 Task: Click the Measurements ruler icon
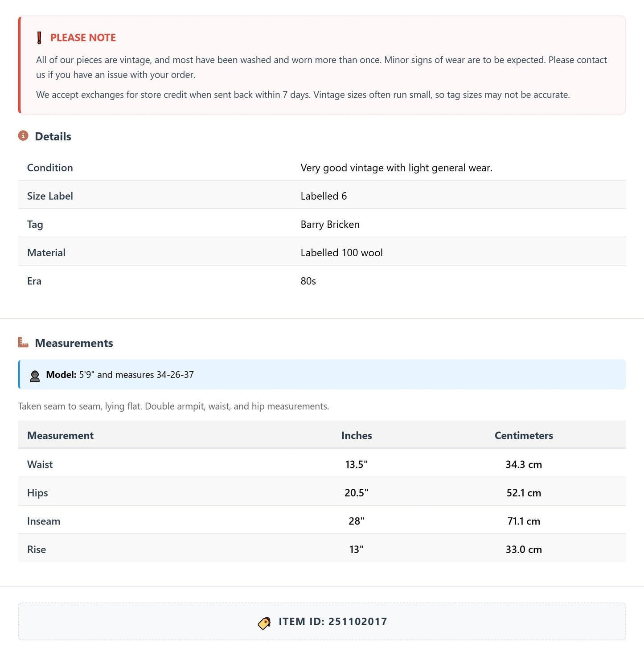23,342
